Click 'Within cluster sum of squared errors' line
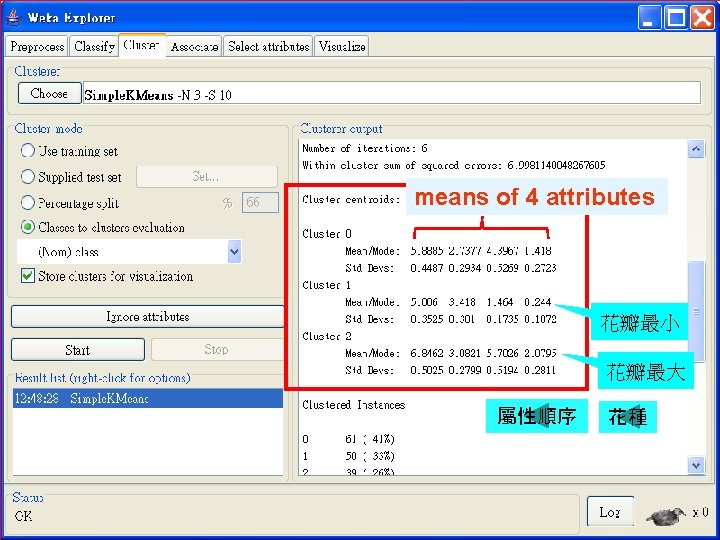The width and height of the screenshot is (720, 540). [453, 165]
